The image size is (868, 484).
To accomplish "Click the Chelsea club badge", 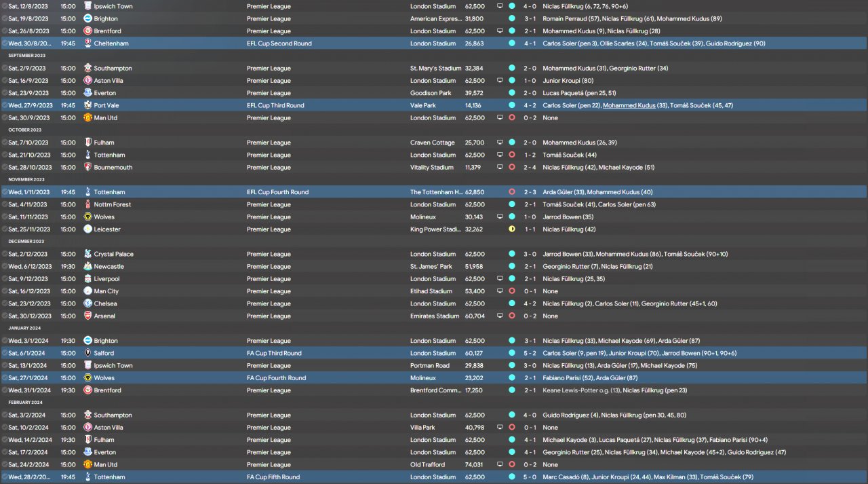I will point(88,303).
